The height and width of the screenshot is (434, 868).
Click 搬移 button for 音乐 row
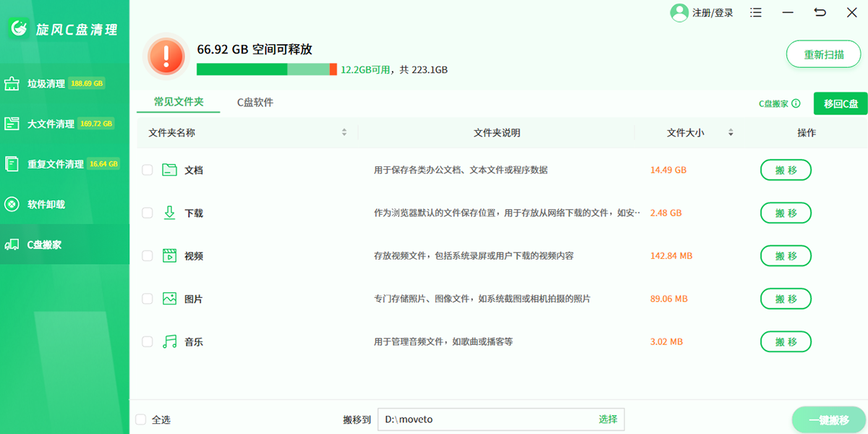coord(786,341)
